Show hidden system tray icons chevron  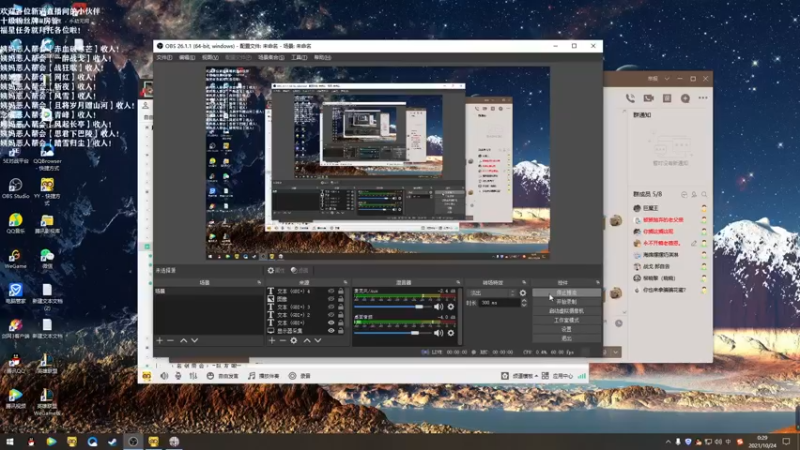[668, 442]
